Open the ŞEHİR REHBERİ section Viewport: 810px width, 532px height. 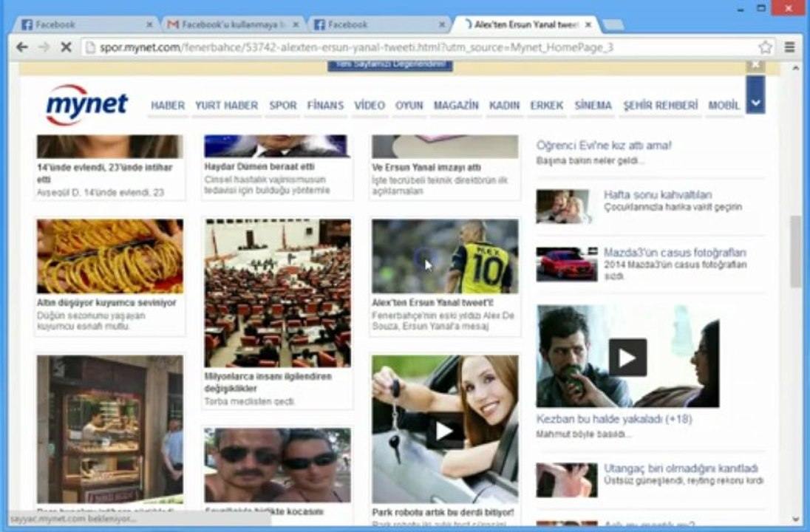[660, 106]
